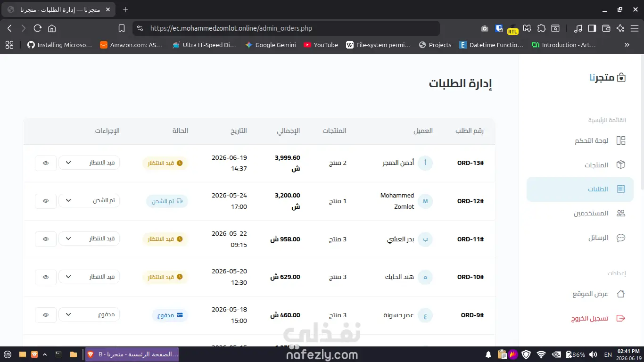View details of order ORD-12 via eye icon
This screenshot has width=644, height=362.
(46, 201)
